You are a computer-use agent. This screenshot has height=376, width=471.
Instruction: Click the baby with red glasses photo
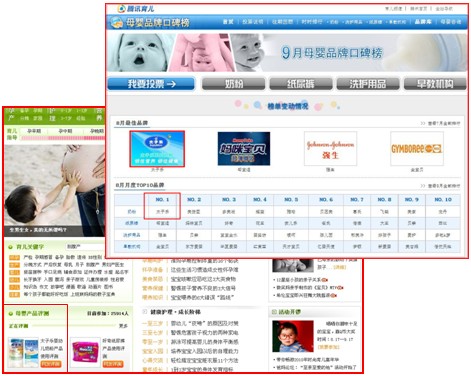click(293, 336)
